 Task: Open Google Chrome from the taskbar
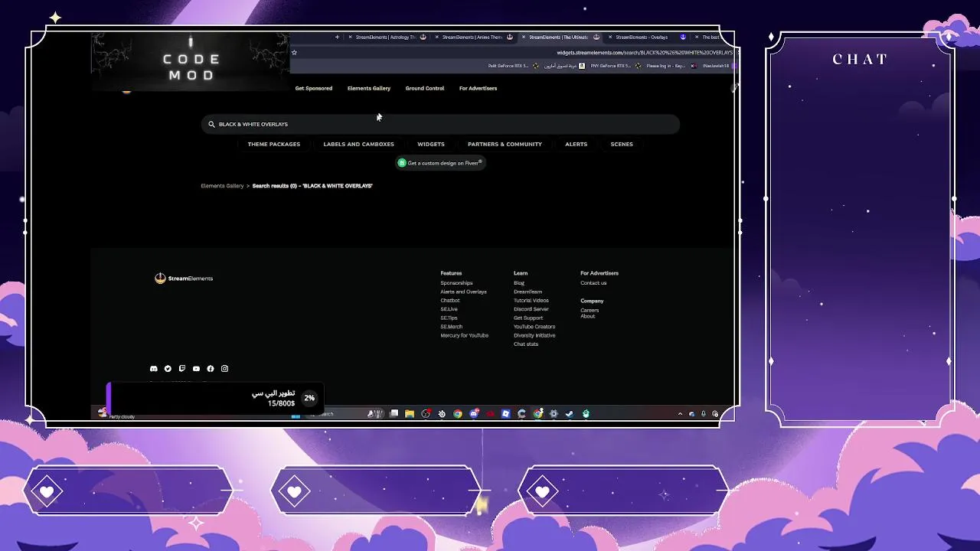pyautogui.click(x=458, y=413)
